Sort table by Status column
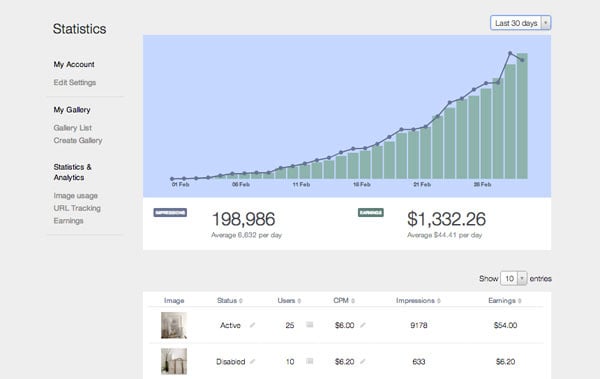This screenshot has height=379, width=600. [230, 301]
